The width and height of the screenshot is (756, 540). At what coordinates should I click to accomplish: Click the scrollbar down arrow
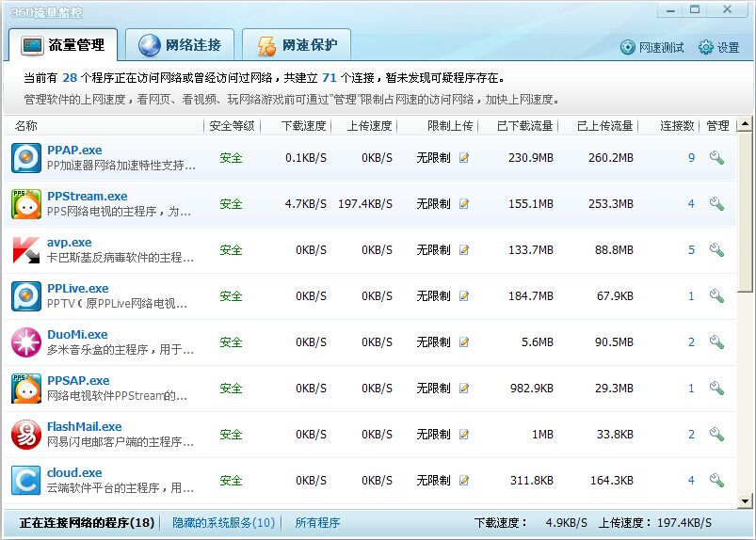(745, 501)
